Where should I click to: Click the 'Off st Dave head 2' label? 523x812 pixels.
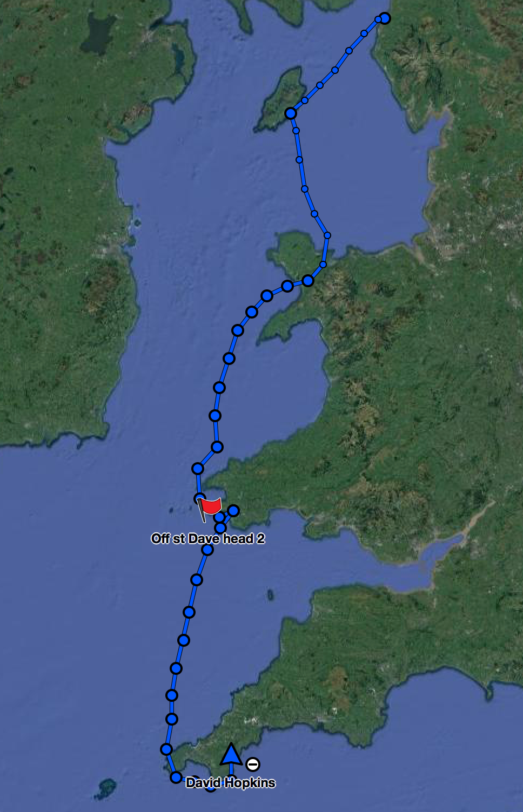208,538
